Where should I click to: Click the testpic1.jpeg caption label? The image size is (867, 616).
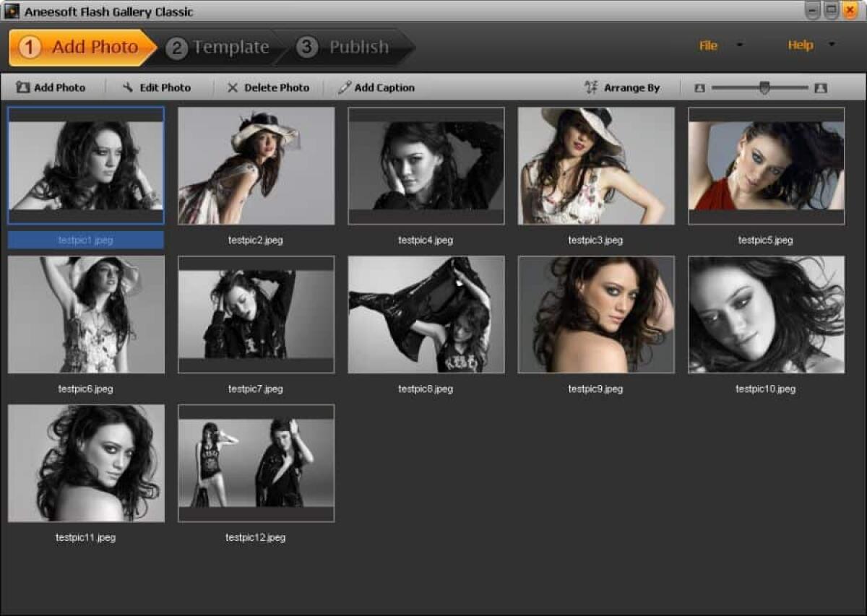coord(85,239)
